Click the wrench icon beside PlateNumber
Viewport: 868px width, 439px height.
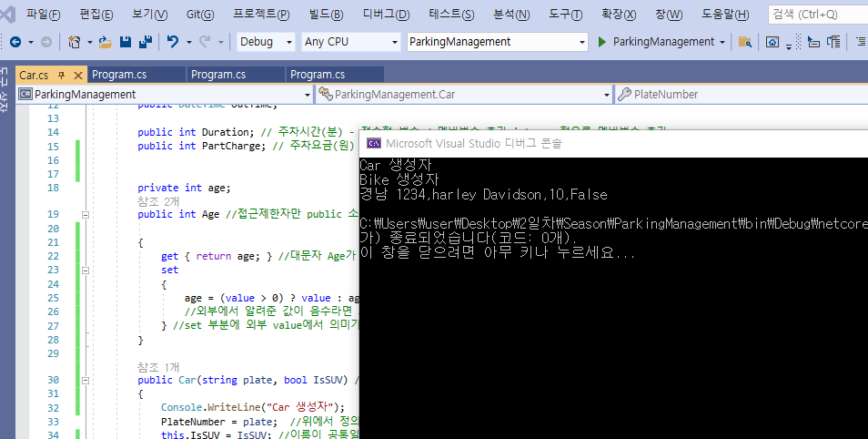click(624, 94)
